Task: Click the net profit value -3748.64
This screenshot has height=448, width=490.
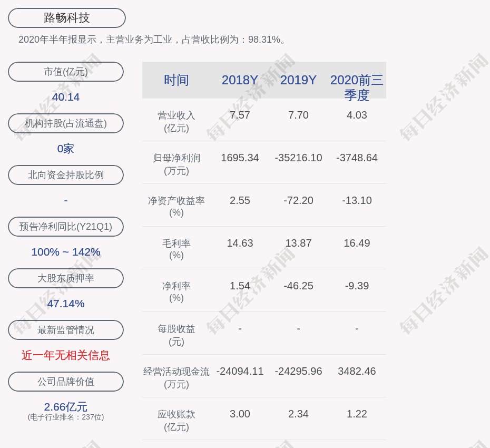Action: 357,158
